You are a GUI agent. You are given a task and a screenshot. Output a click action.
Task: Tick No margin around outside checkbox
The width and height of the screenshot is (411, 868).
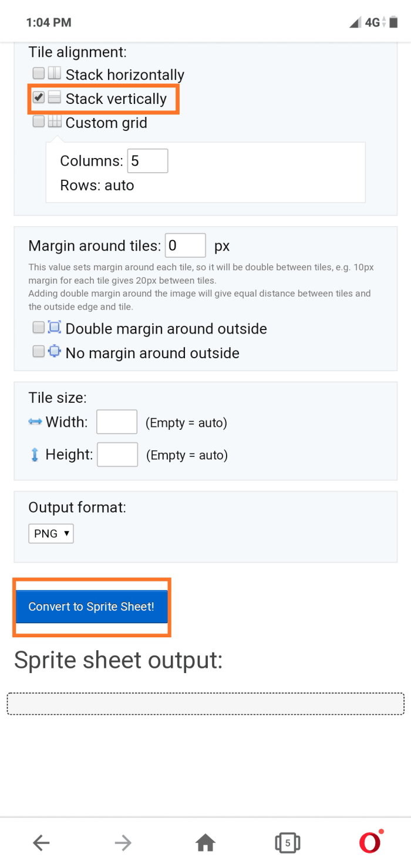(x=39, y=351)
